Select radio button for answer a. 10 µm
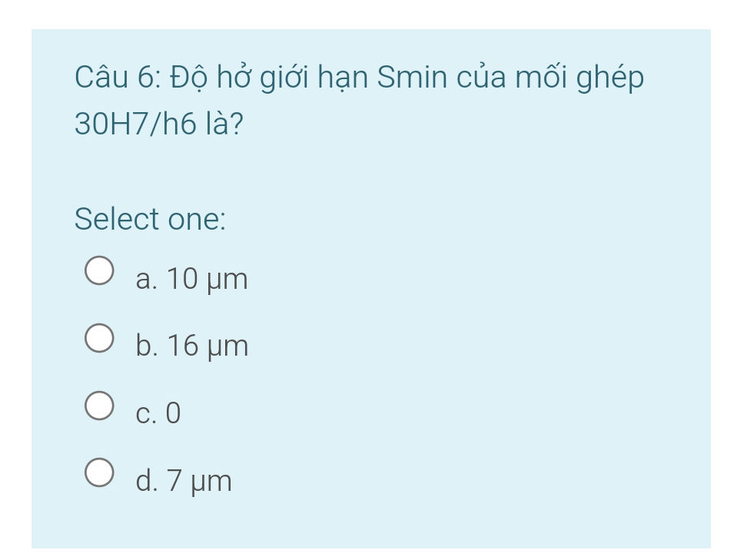747x560 pixels. (x=99, y=271)
